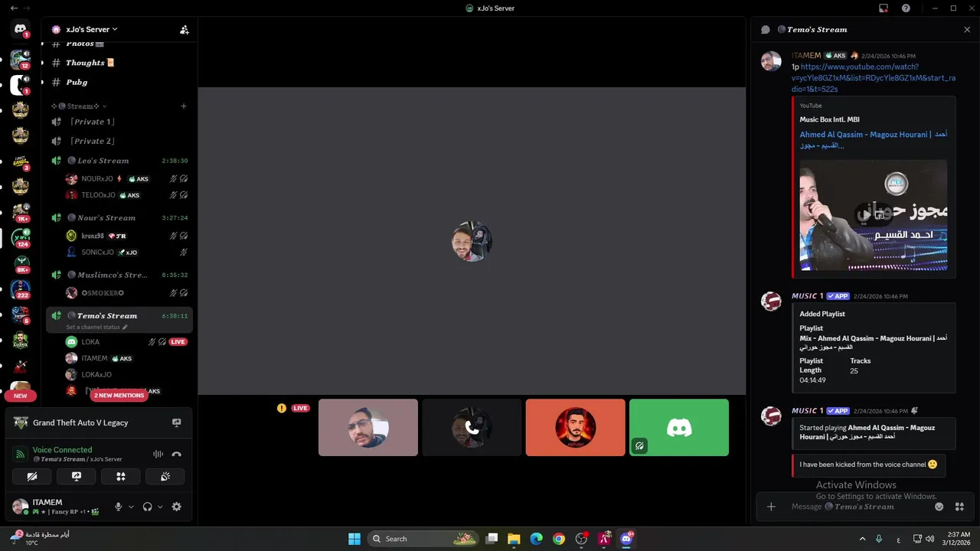Screen dimensions: 980x551
Task: Share Grand Theft Auto V Legacy screen icon
Action: [x=177, y=422]
